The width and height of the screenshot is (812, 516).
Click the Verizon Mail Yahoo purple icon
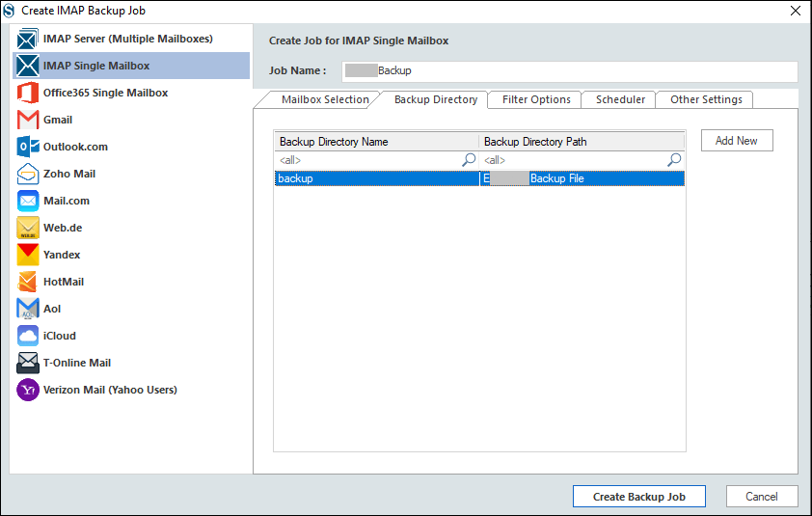pos(27,390)
